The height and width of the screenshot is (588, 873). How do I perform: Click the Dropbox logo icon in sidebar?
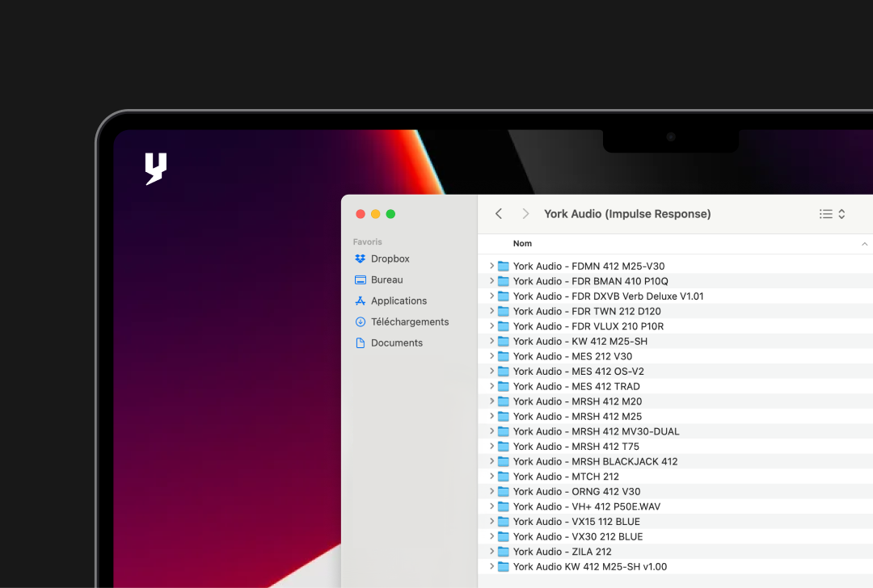361,258
